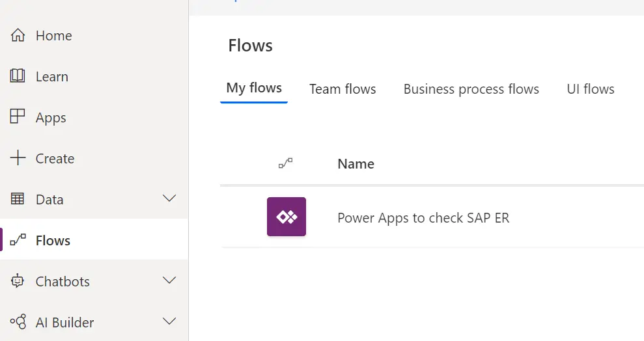Click the Create plus icon
The image size is (644, 341).
[x=18, y=157]
